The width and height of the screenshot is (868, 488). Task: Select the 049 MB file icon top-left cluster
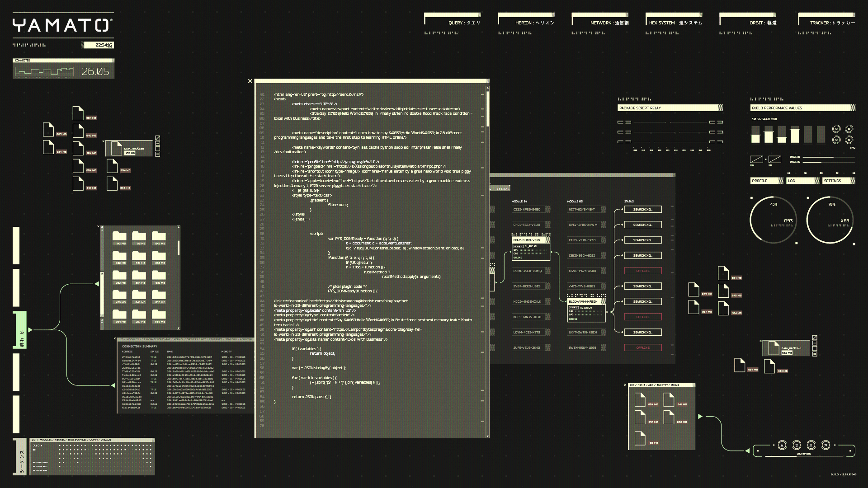click(78, 131)
